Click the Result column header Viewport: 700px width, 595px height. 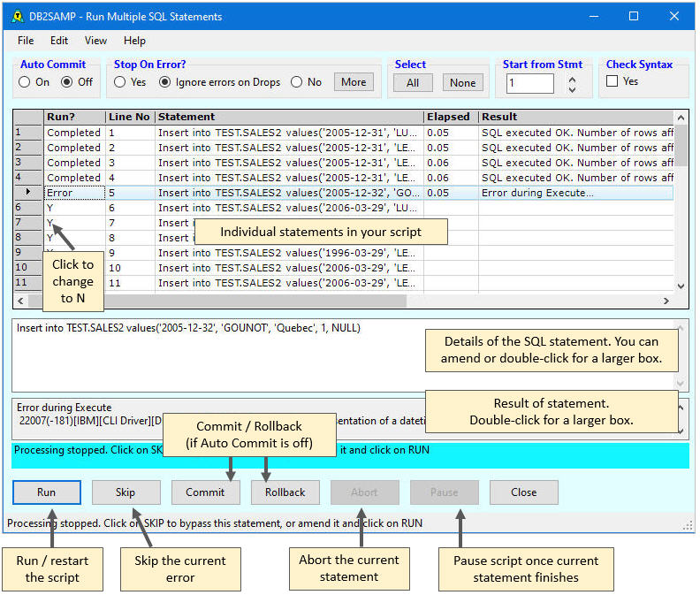(576, 117)
